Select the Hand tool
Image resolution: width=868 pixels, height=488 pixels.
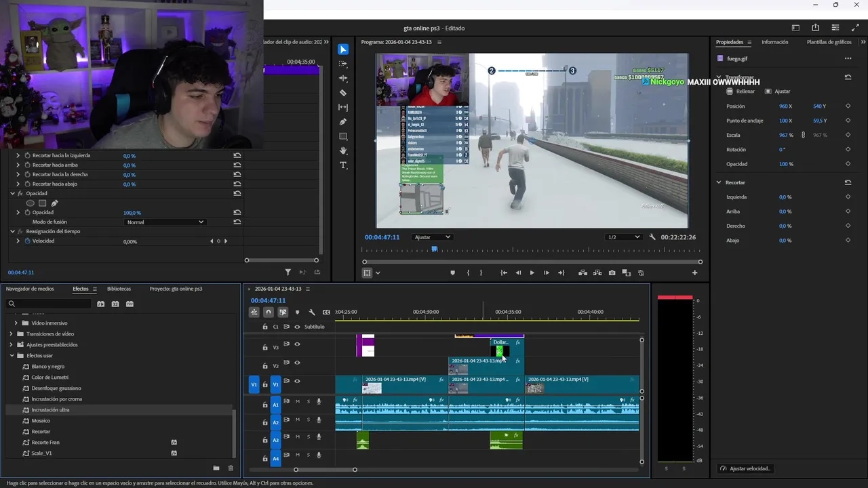tap(343, 150)
